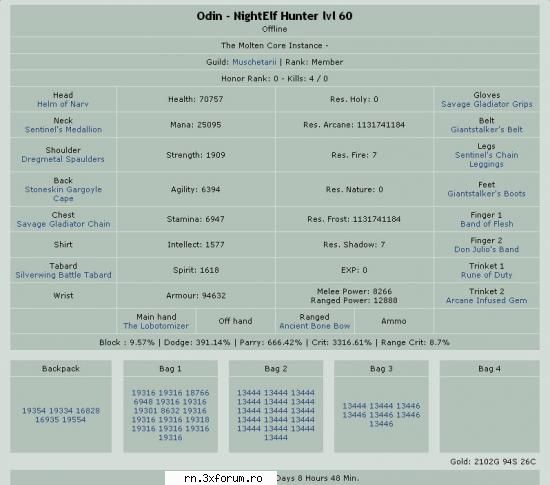Open the Giantstalker's Boots link
Viewport: 550px width, 485px height.
tap(487, 194)
